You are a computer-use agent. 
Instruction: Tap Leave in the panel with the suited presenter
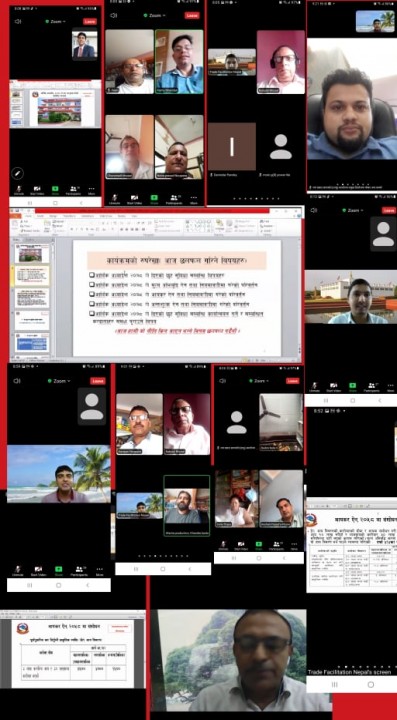(90, 21)
